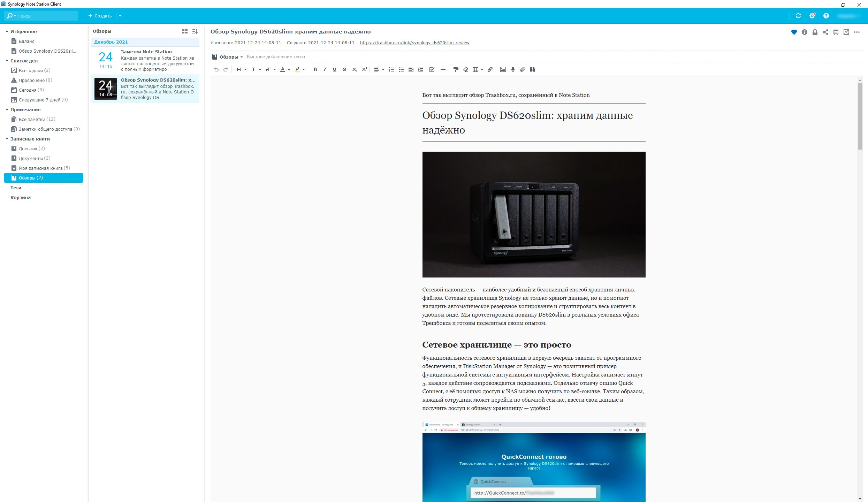This screenshot has width=868, height=502.
Task: Redo the last edit
Action: tap(226, 69)
